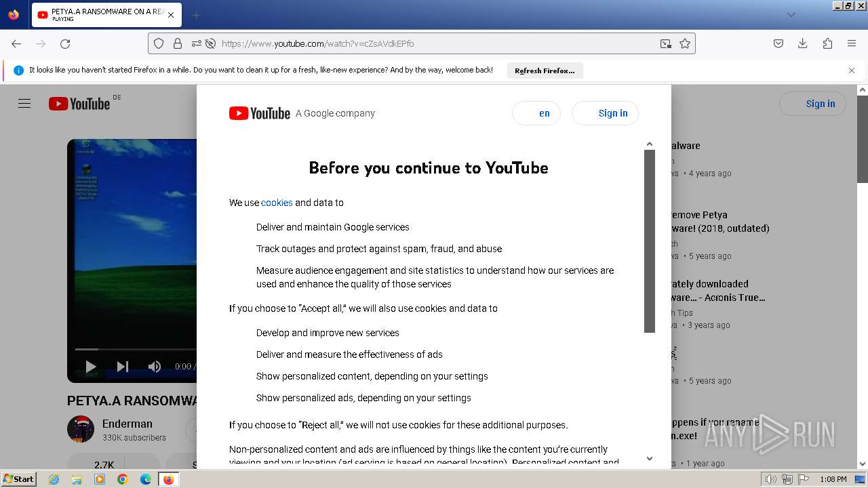
Task: Open the Enderman channel avatar
Action: click(81, 429)
